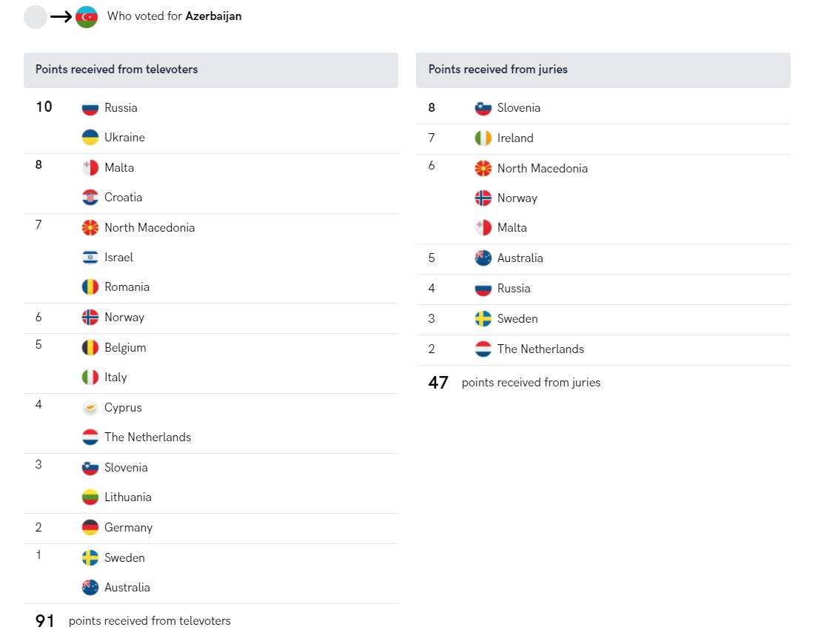The width and height of the screenshot is (832, 644).
Task: Click the Azerbaijan flag icon in header
Action: [x=87, y=17]
